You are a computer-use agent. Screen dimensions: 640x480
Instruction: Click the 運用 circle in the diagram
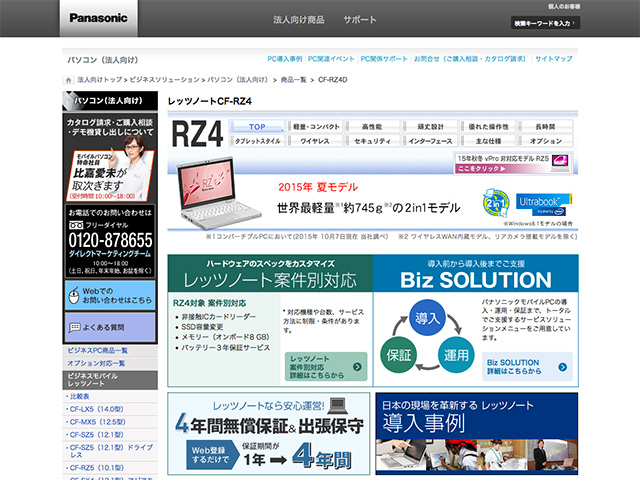coord(456,355)
